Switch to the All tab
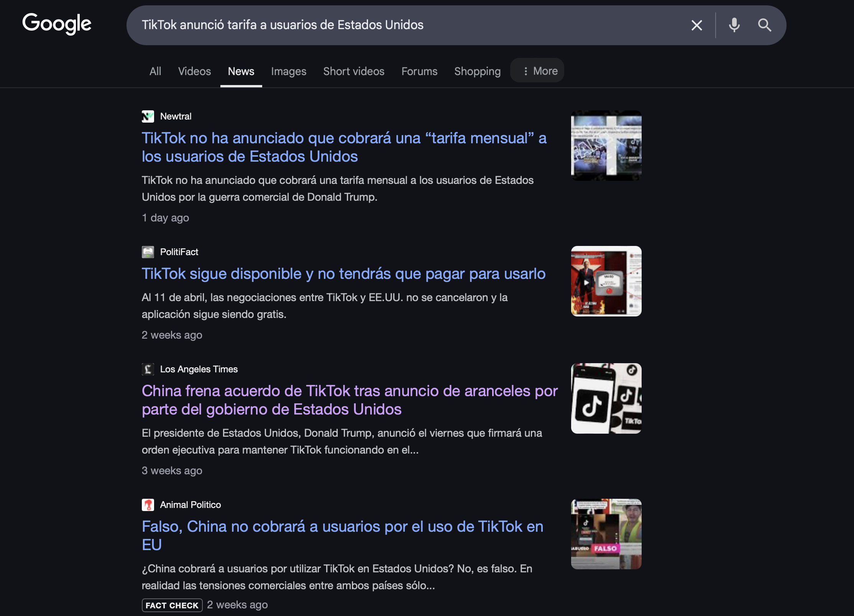Image resolution: width=854 pixels, height=616 pixels. [x=155, y=71]
